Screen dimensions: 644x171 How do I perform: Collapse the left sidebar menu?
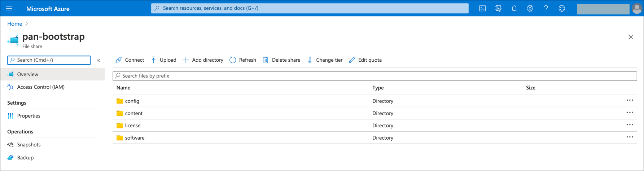[98, 60]
